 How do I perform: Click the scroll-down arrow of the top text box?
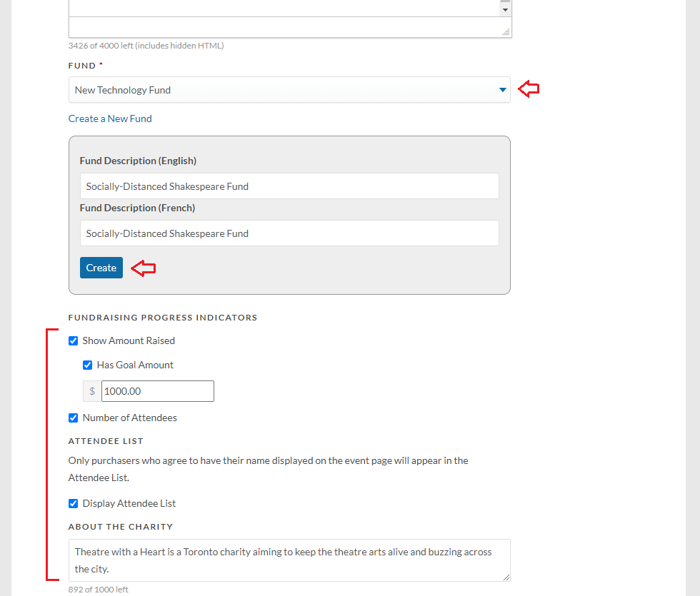click(x=506, y=10)
